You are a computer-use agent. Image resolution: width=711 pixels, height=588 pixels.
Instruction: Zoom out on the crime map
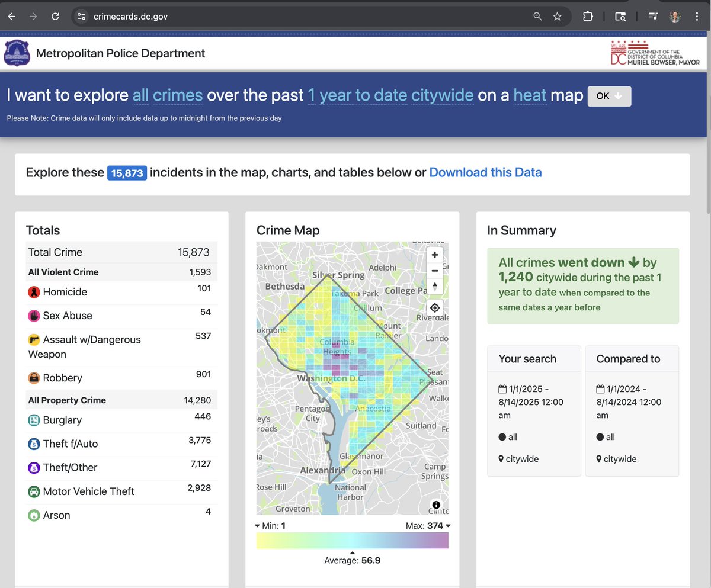click(x=434, y=271)
